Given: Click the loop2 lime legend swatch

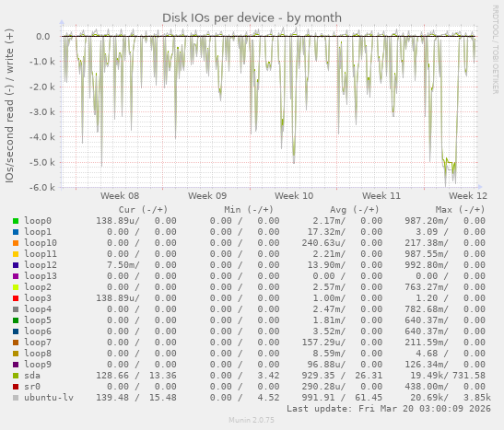Looking at the screenshot, I should coord(16,287).
